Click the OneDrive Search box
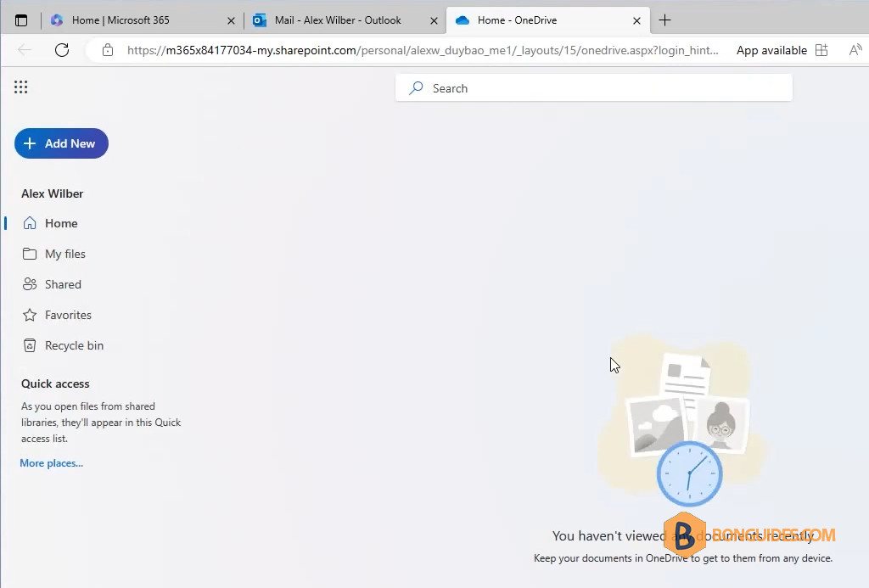 pyautogui.click(x=593, y=88)
